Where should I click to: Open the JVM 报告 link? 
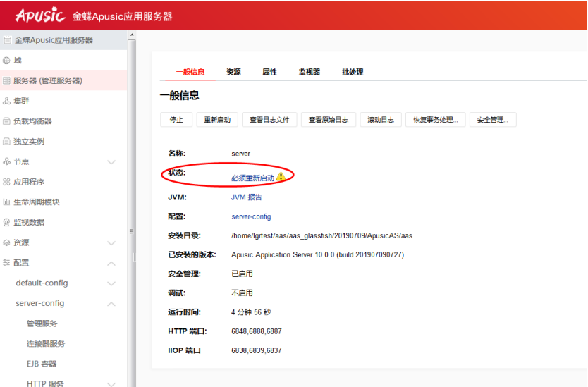pos(246,197)
